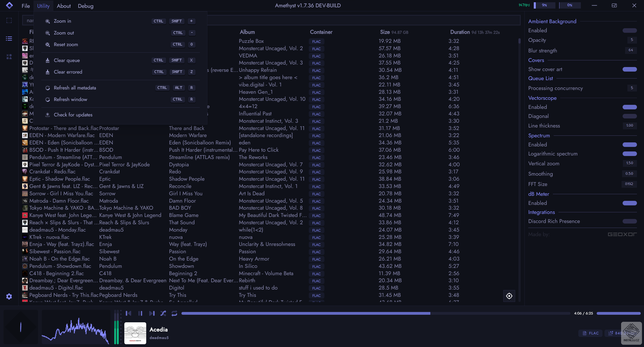Open settings via the gear icon
644x347 pixels.
(x=9, y=296)
